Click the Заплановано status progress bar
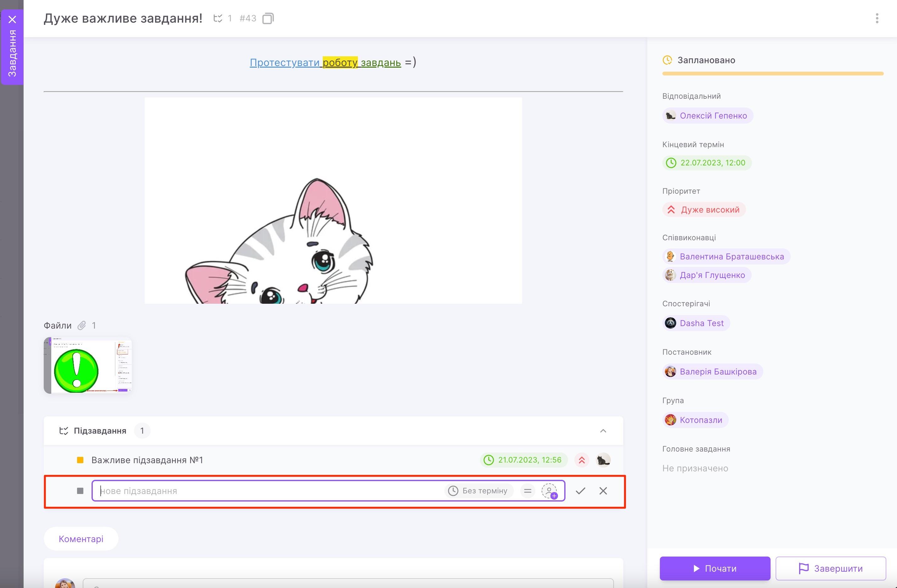This screenshot has height=588, width=897. pos(773,74)
